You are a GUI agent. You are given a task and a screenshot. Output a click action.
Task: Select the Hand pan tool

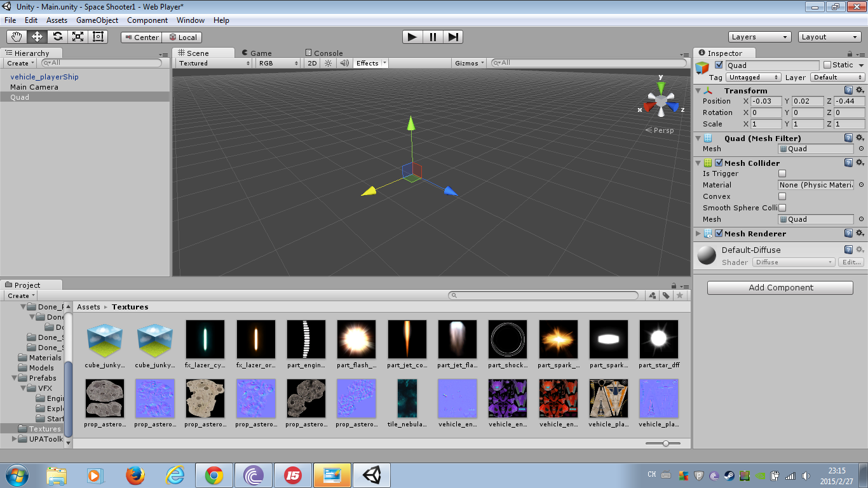pos(17,36)
